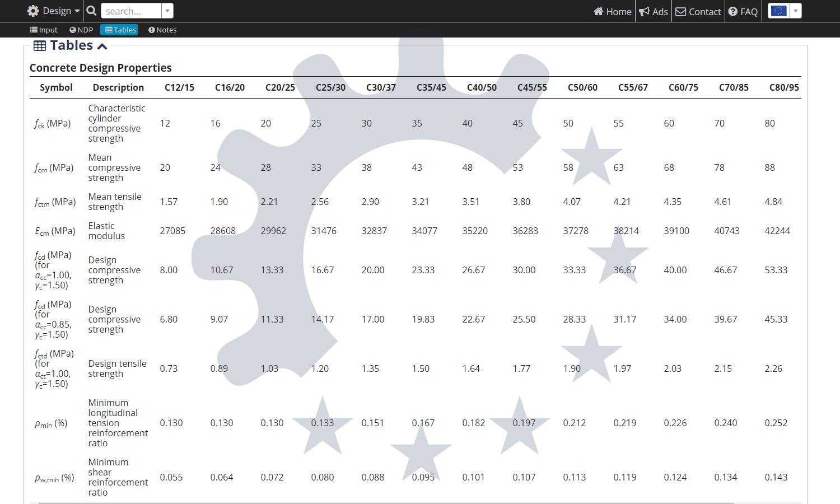Click the design strength value 45.33
Viewport: 840px width, 504px height.
tap(776, 319)
